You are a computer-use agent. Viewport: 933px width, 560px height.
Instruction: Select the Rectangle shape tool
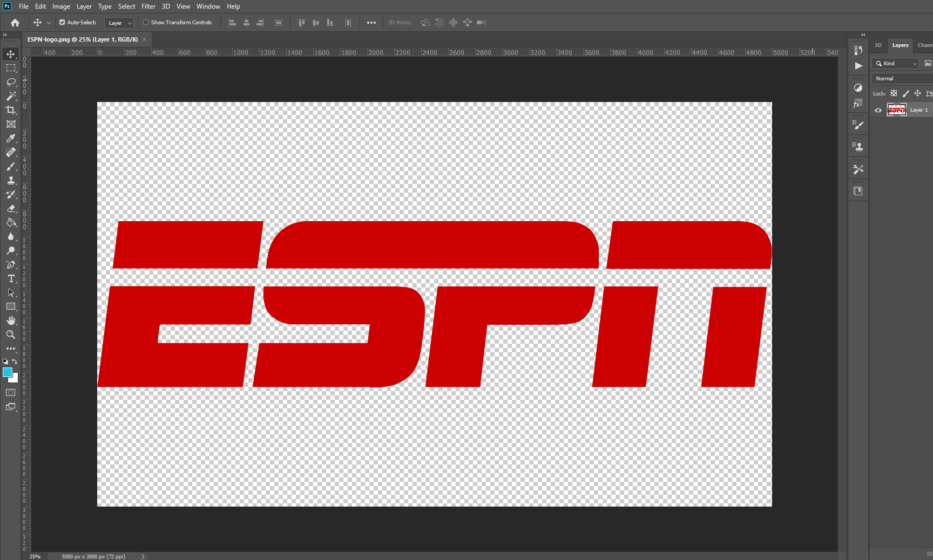point(11,306)
